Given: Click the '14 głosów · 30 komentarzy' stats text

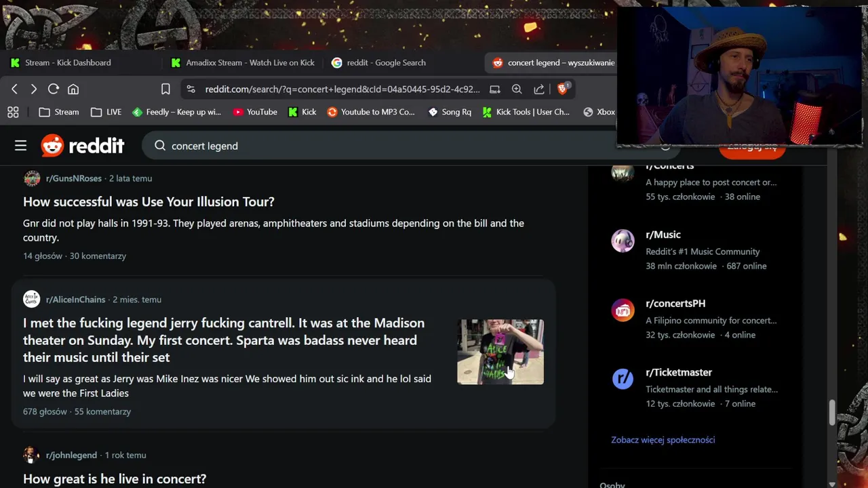Looking at the screenshot, I should (x=75, y=256).
